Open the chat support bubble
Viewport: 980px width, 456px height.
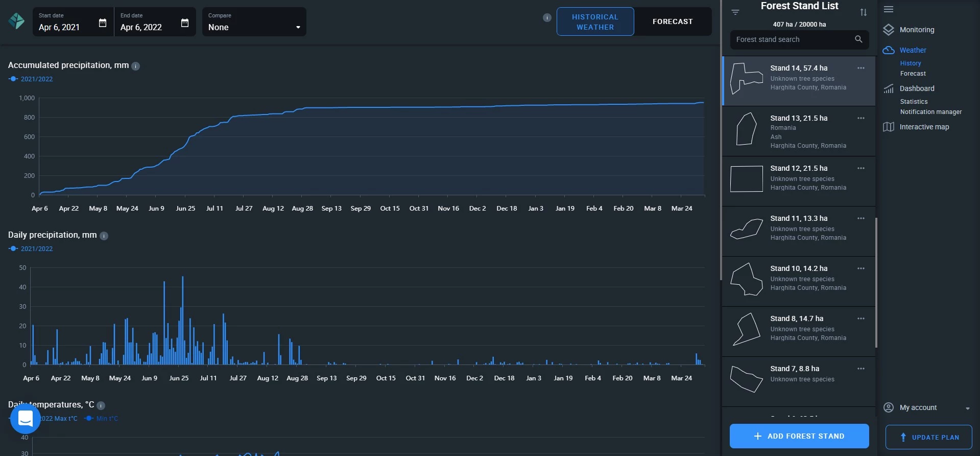[x=26, y=418]
